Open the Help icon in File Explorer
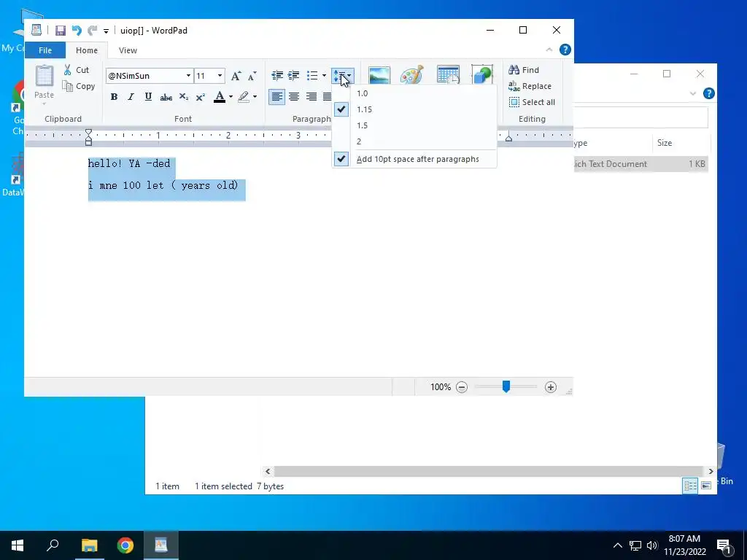This screenshot has width=747, height=560. click(708, 93)
